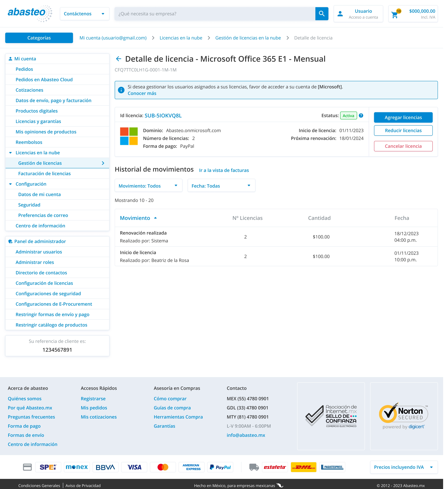Open Administrar usuarios in admin panel

point(39,252)
